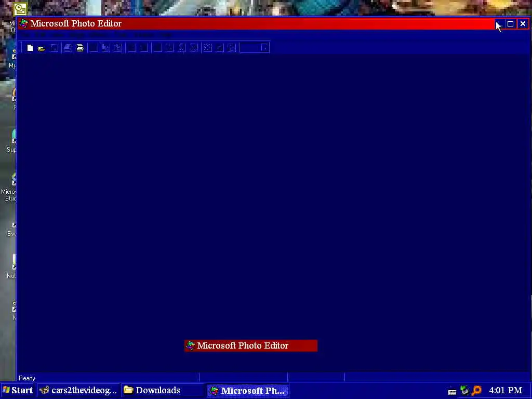Click the Safely Remove Hardware tray icon

pos(464,391)
